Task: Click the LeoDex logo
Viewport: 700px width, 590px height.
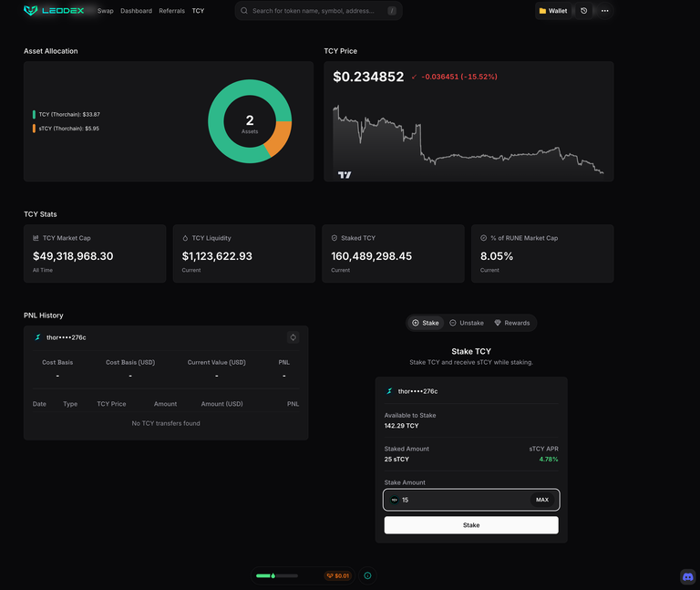Action: (54, 10)
